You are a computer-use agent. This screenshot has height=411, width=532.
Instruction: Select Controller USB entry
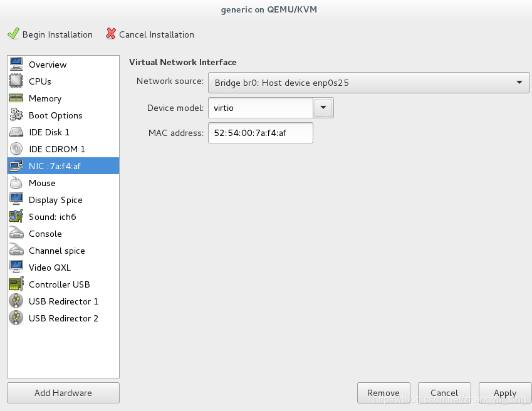click(x=63, y=285)
